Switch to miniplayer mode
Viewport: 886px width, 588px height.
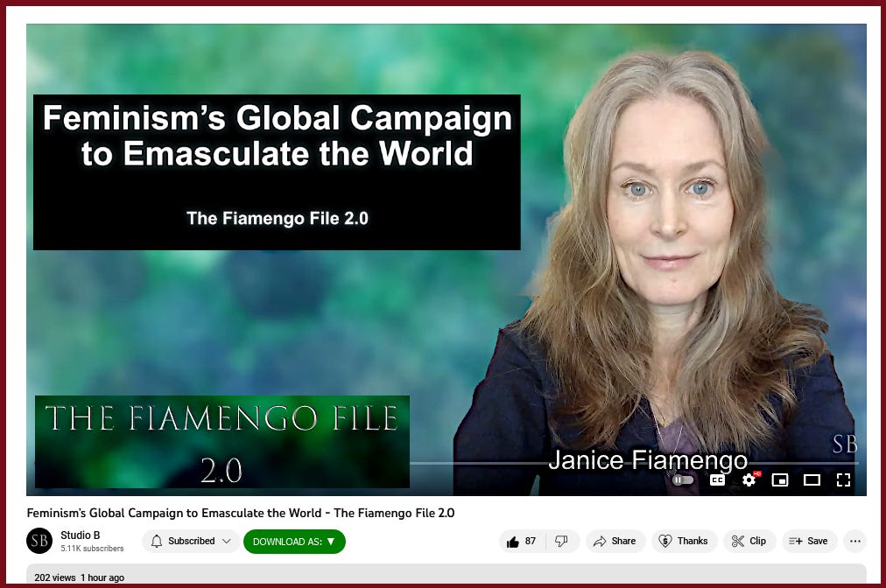tap(780, 480)
